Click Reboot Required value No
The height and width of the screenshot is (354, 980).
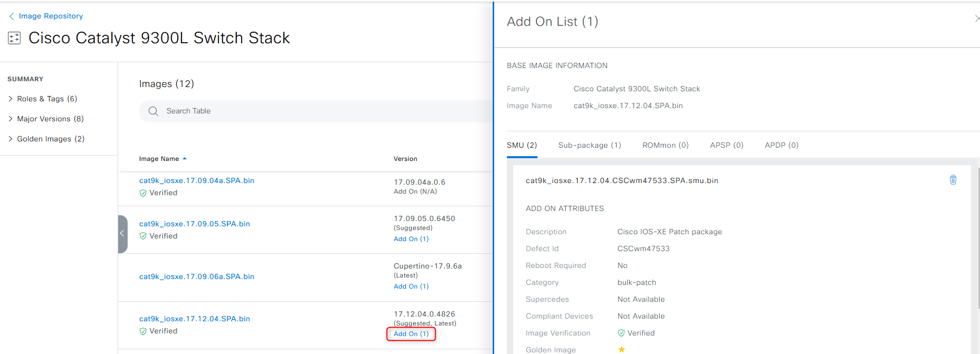[x=622, y=265]
